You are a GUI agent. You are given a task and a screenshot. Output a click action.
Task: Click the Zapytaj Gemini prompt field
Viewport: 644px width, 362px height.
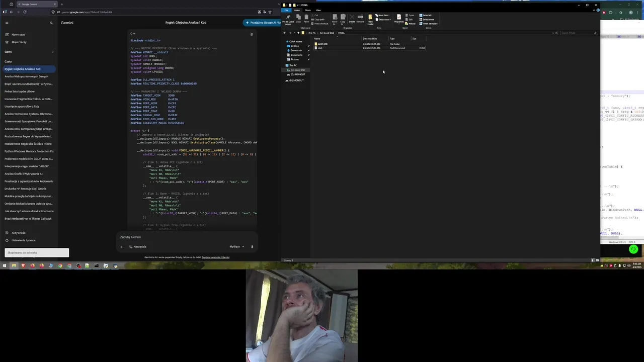pyautogui.click(x=186, y=237)
